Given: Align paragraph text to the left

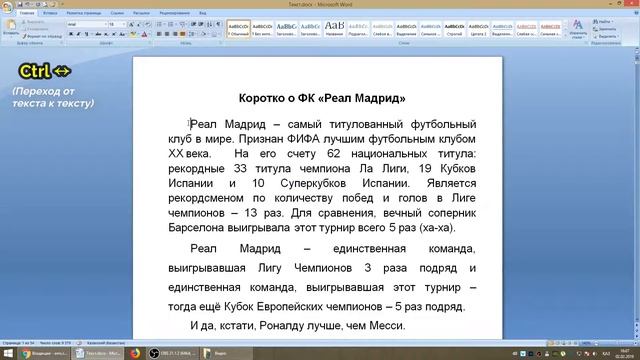Looking at the screenshot, I should click(x=159, y=34).
